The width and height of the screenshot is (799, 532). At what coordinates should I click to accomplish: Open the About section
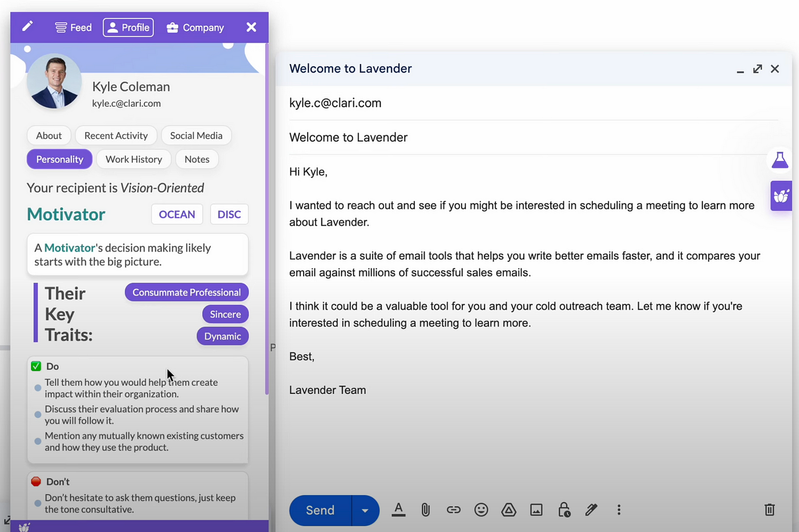point(49,135)
